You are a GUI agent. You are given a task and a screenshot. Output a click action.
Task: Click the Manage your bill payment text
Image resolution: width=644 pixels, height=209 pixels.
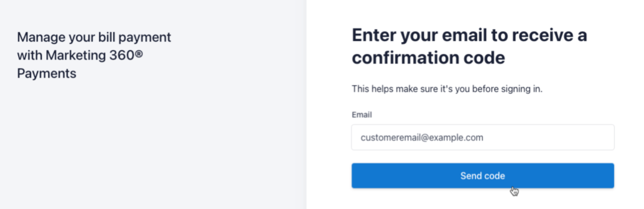point(94,36)
